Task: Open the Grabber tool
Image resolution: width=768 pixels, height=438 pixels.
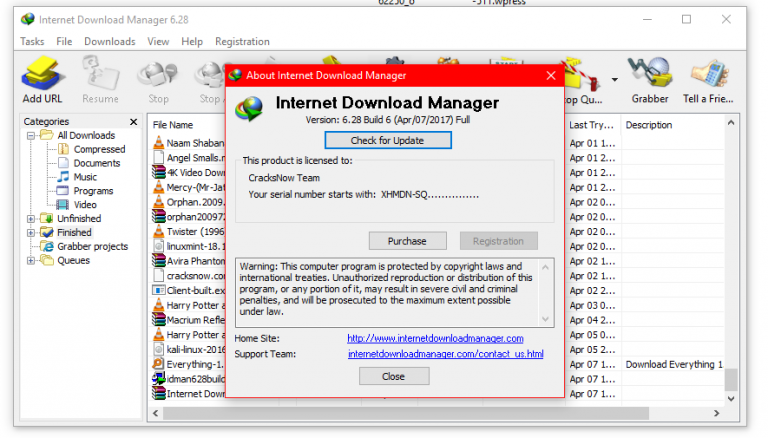Action: (650, 80)
